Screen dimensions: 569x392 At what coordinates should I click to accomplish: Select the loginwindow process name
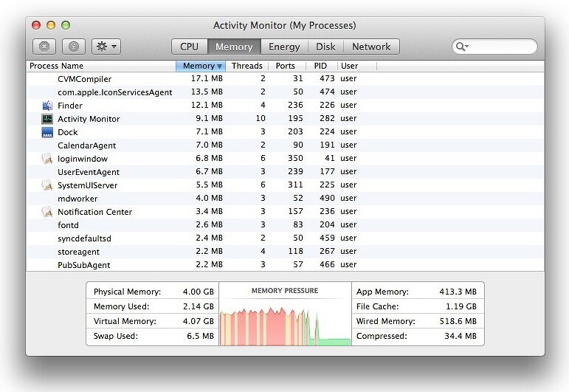tap(83, 159)
